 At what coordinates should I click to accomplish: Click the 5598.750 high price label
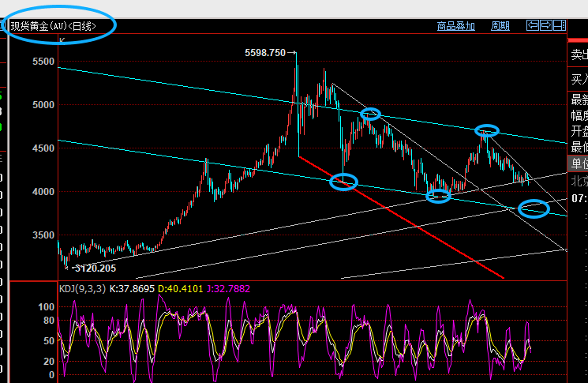coord(265,53)
